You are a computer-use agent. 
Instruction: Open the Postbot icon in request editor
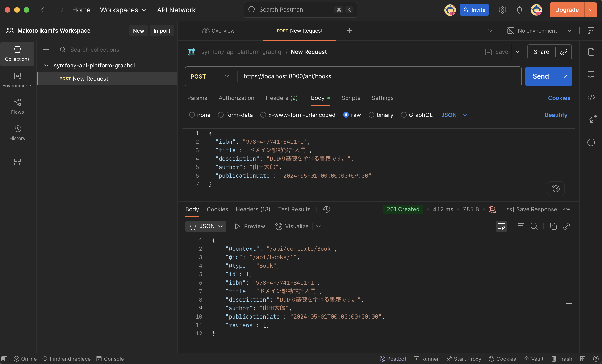[556, 188]
